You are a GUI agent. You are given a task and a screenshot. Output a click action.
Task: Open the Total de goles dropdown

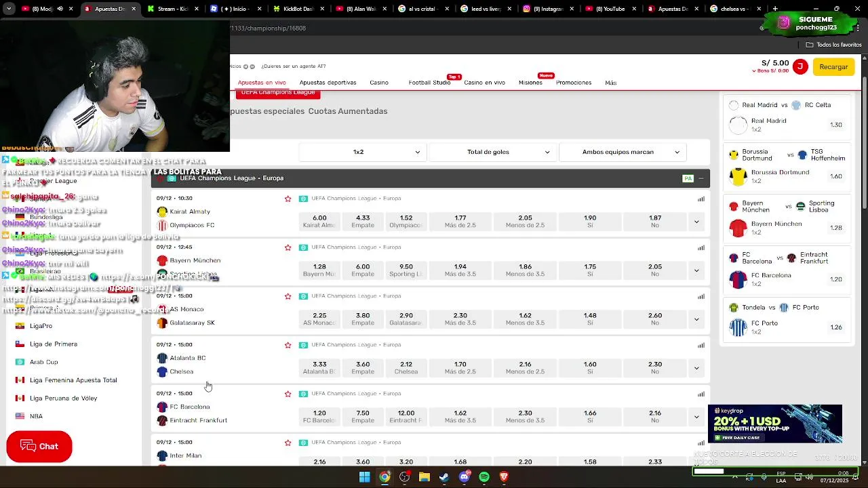point(492,152)
